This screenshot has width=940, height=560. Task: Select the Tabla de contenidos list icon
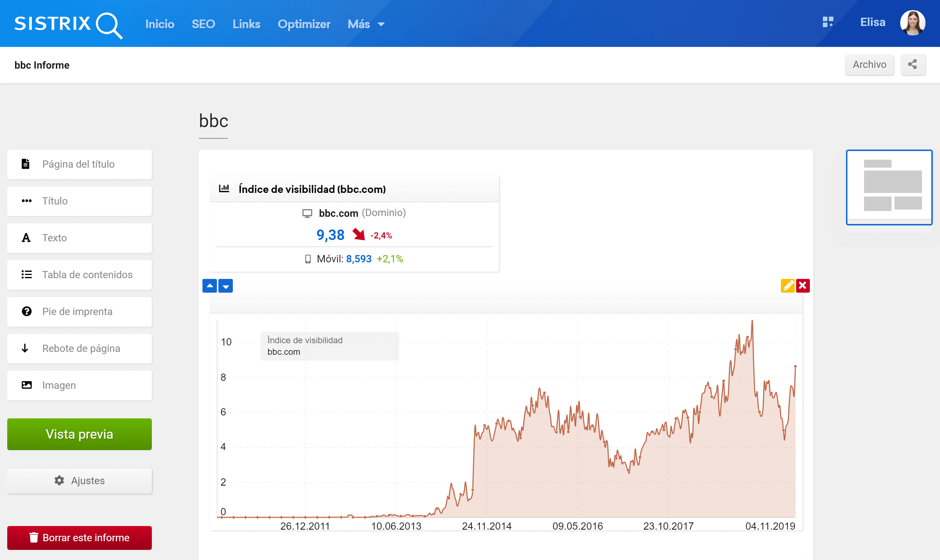(x=25, y=274)
